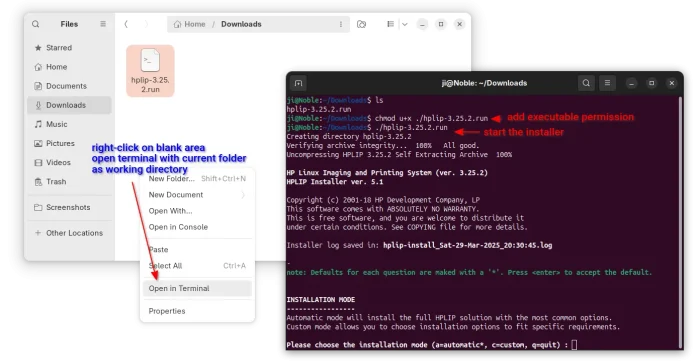Click 'Verifying archive integrity' line in Terminal
The height and width of the screenshot is (361, 700).
click(x=383, y=146)
